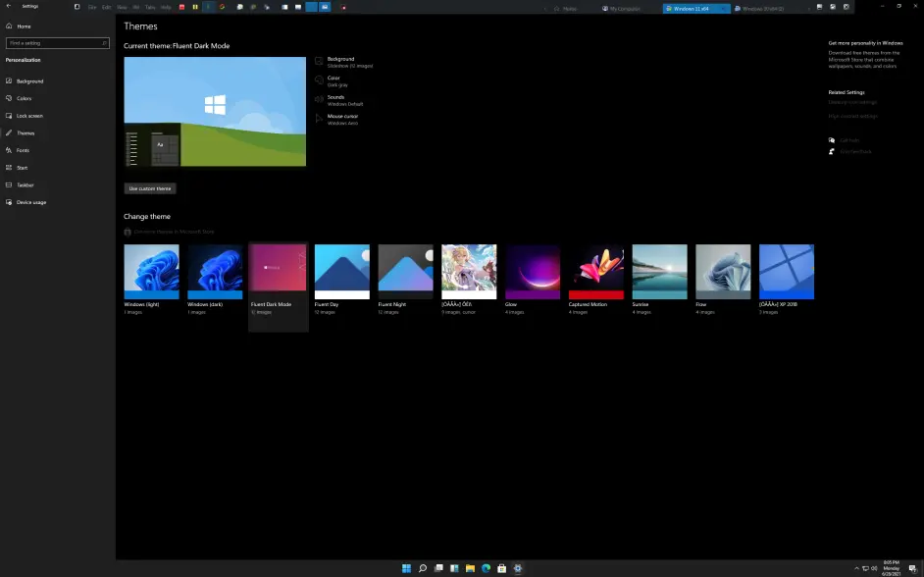This screenshot has height=577, width=924.
Task: Open theme Color Dark gray option
Action: click(x=332, y=81)
